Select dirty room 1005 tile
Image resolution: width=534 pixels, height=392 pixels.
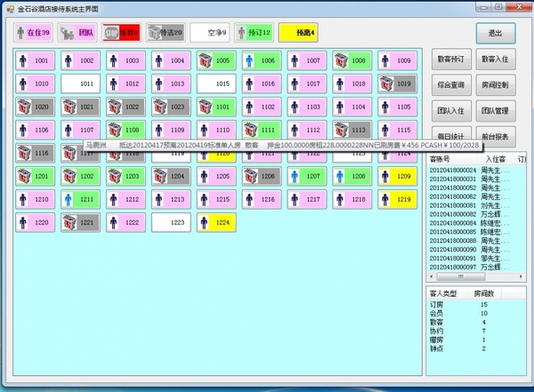coord(217,60)
